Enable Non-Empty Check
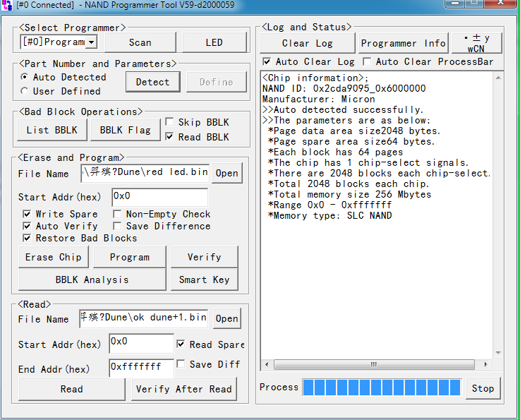 117,214
